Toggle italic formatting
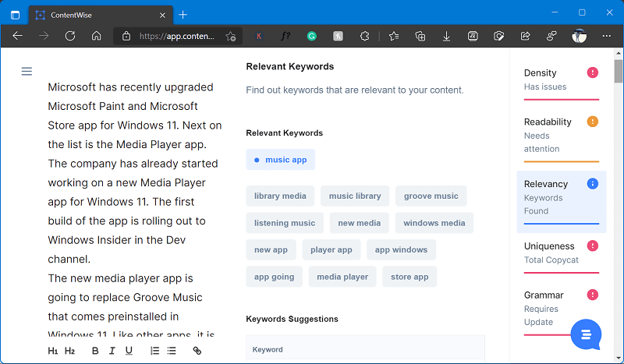Viewport: 624px width, 364px height. coord(112,351)
